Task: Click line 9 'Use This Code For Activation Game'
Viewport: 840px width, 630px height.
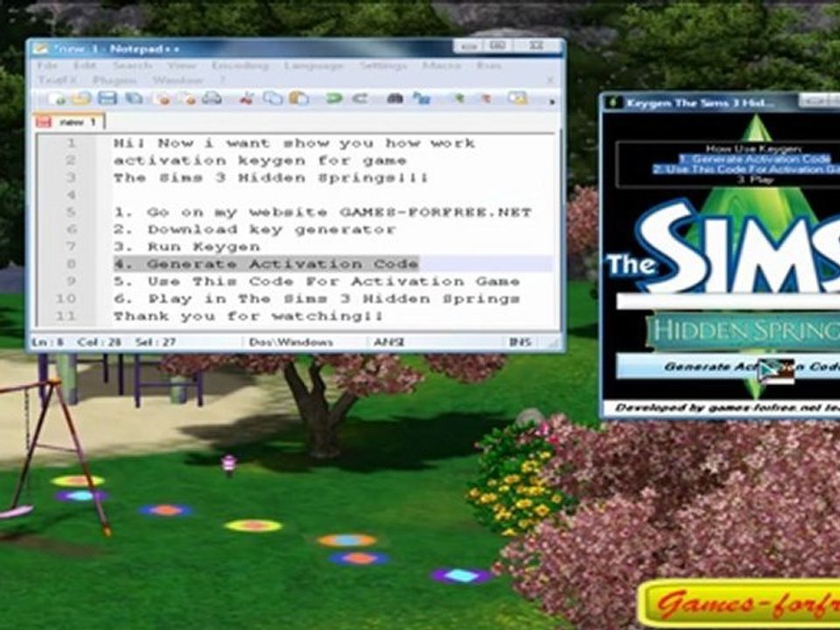Action: (x=317, y=281)
